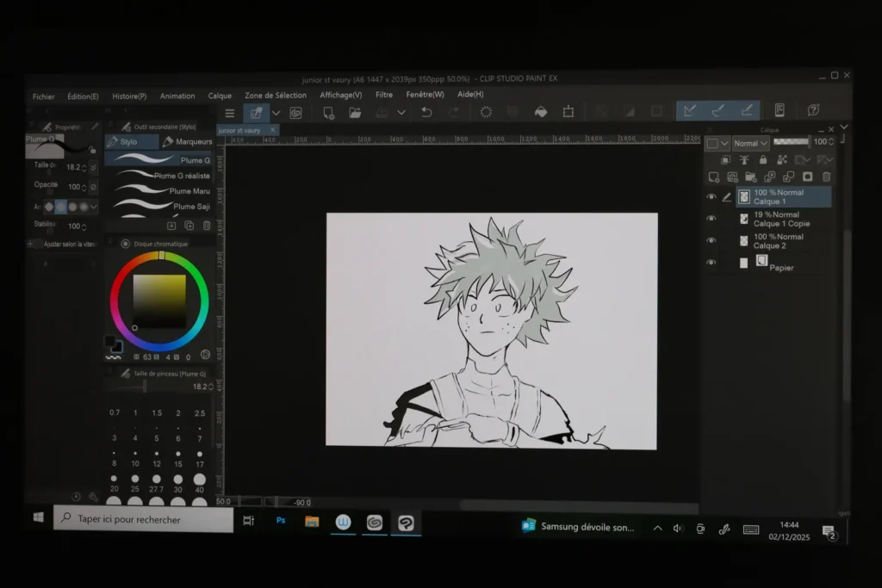Click the Redo arrow icon
The width and height of the screenshot is (882, 588).
click(453, 113)
